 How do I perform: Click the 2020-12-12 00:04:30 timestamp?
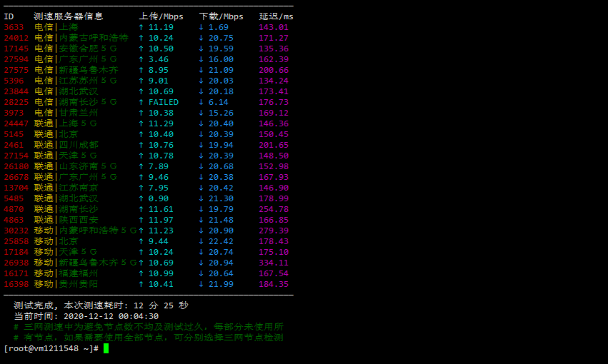click(111, 316)
